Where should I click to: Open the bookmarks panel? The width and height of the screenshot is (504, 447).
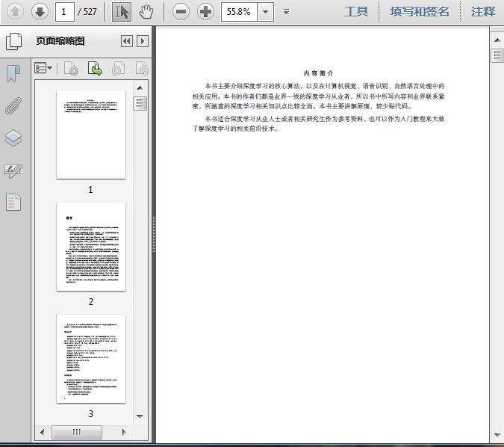[13, 73]
